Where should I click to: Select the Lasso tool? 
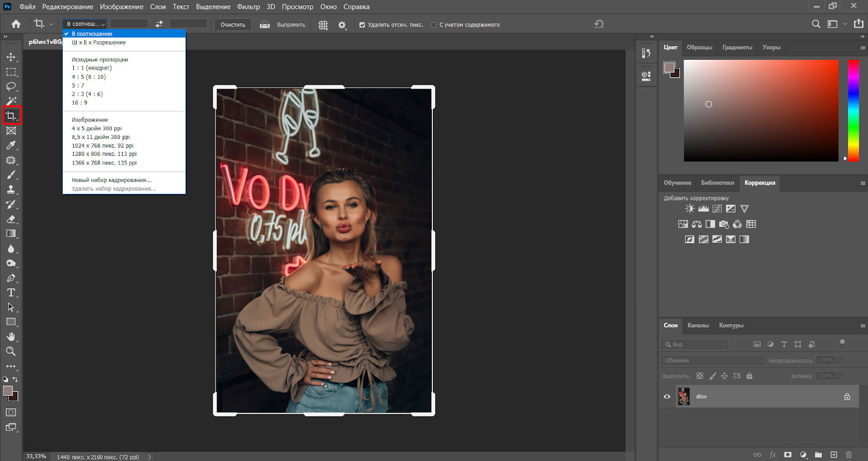[11, 86]
